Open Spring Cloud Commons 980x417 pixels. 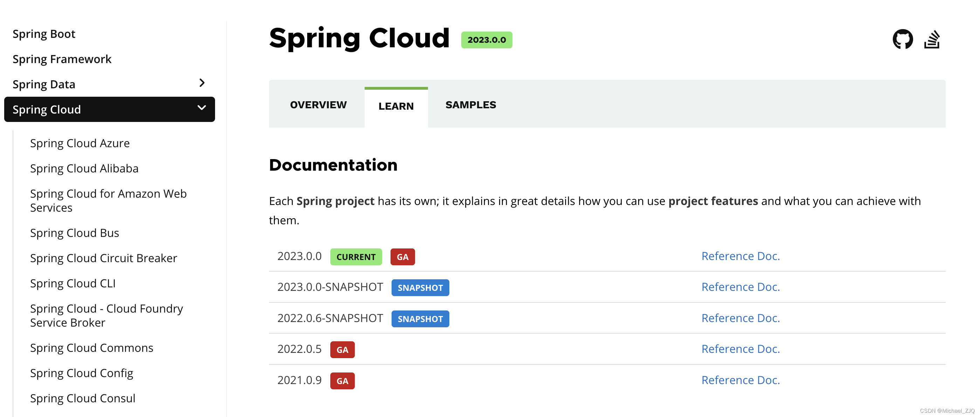[x=92, y=348]
